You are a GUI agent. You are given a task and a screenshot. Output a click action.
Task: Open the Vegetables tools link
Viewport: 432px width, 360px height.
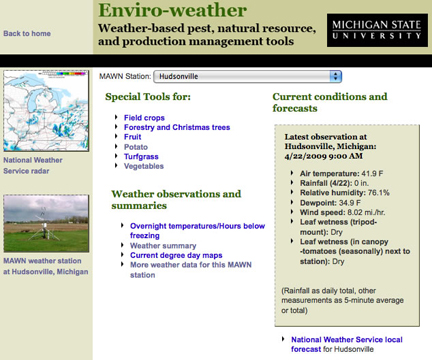pyautogui.click(x=144, y=166)
